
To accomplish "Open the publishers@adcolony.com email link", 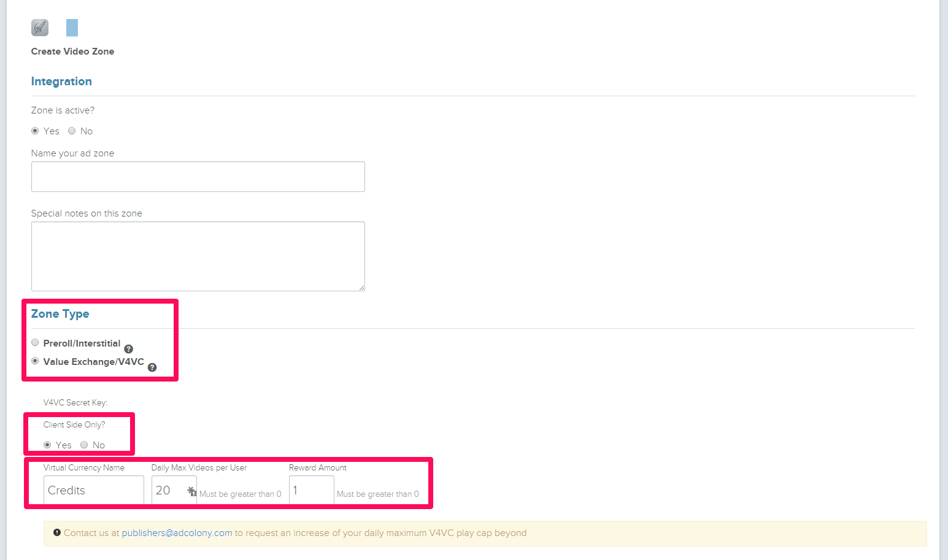I will click(x=177, y=533).
